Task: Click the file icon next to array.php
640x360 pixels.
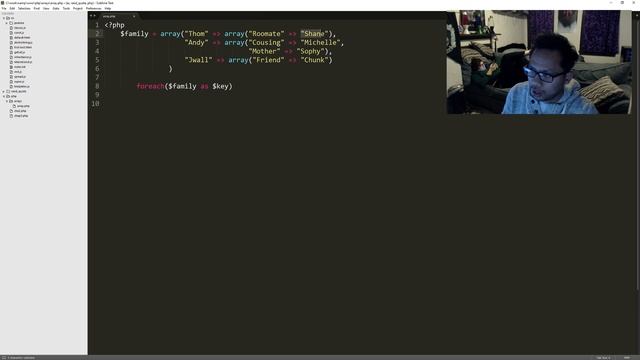Action: tap(14, 106)
